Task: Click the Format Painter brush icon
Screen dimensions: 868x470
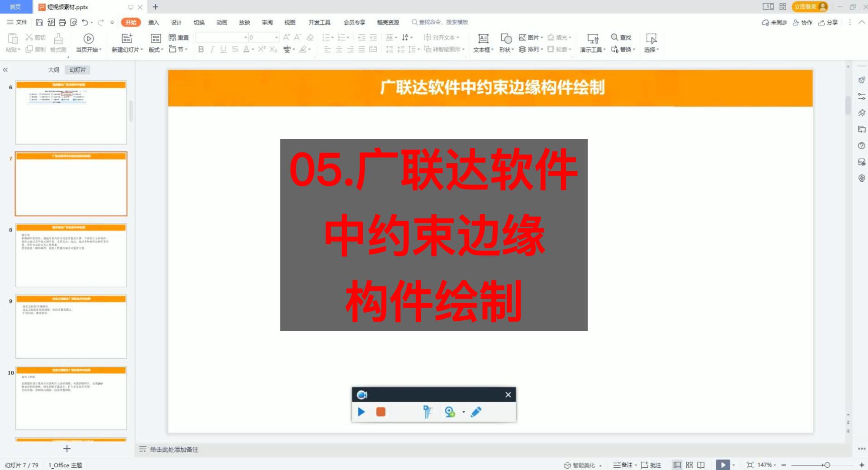Action: (x=58, y=38)
